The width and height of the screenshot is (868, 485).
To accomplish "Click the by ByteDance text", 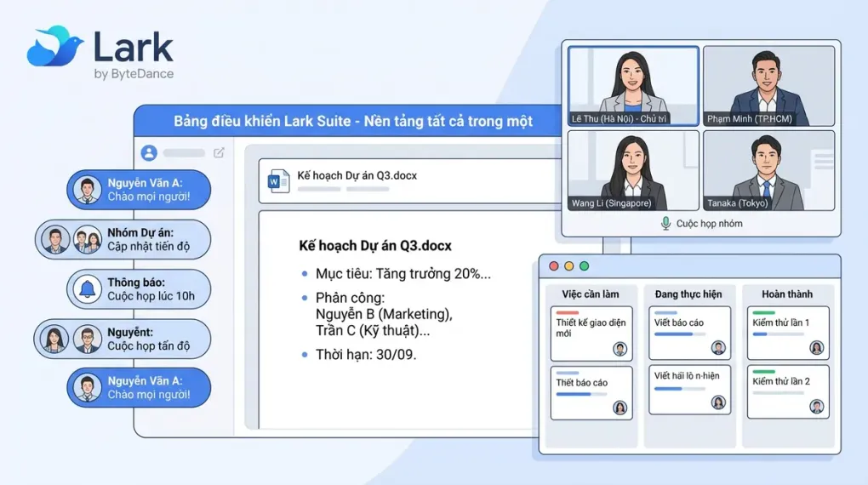I will [x=134, y=74].
